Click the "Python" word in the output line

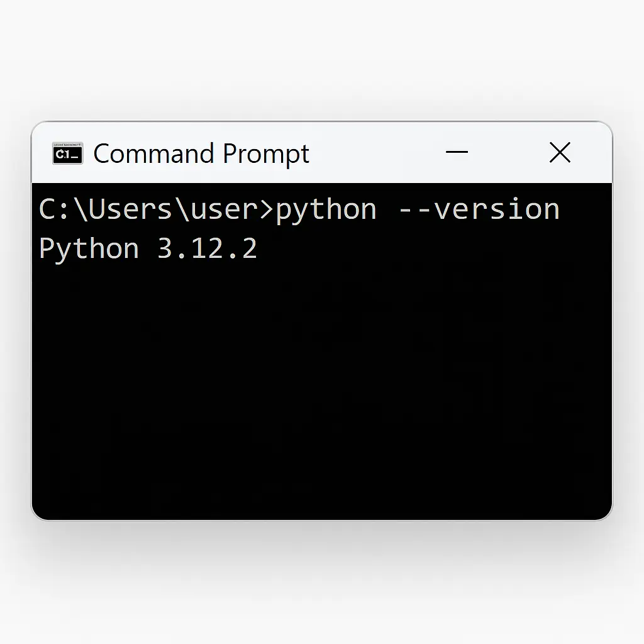point(89,249)
